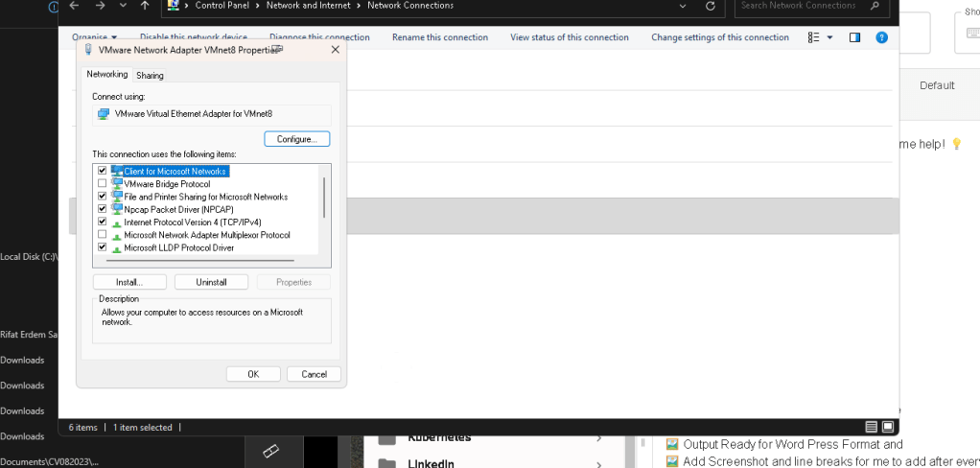Toggle Client for Microsoft Networks checkbox
The width and height of the screenshot is (980, 468).
103,171
